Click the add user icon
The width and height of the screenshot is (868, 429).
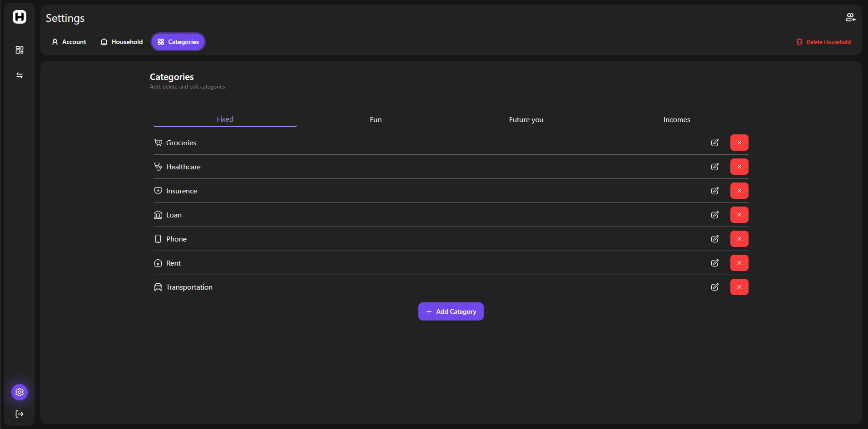point(850,17)
